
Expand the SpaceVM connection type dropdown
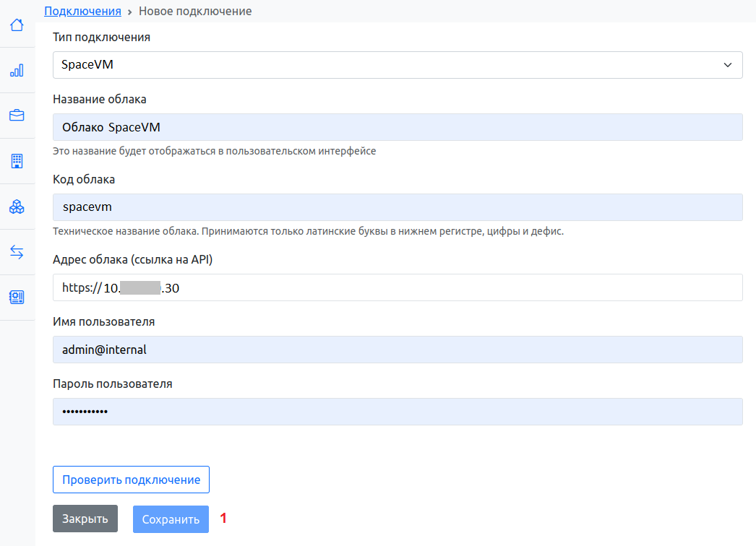coord(398,65)
